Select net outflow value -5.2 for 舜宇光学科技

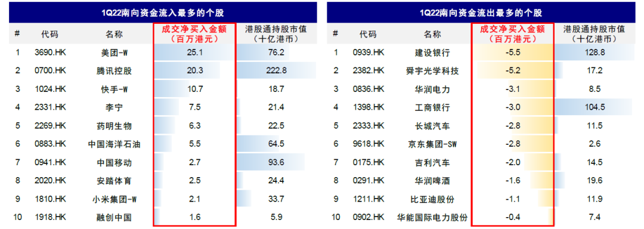513,71
